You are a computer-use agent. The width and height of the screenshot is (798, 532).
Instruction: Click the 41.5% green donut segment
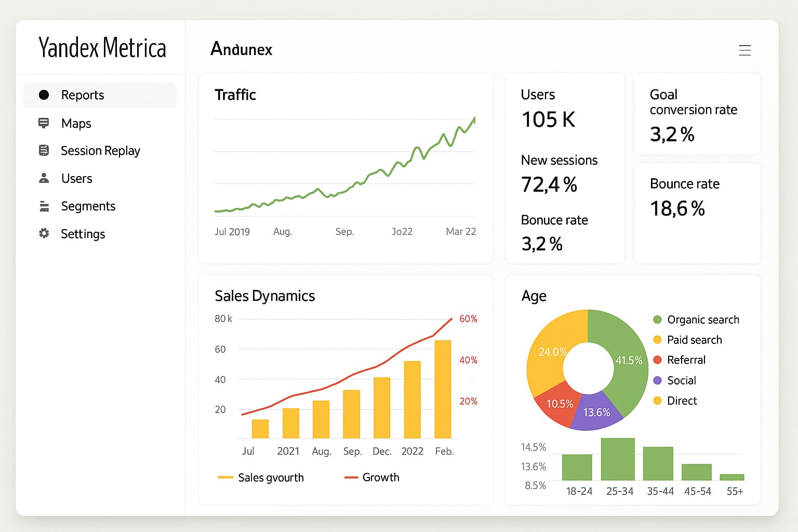pos(628,360)
